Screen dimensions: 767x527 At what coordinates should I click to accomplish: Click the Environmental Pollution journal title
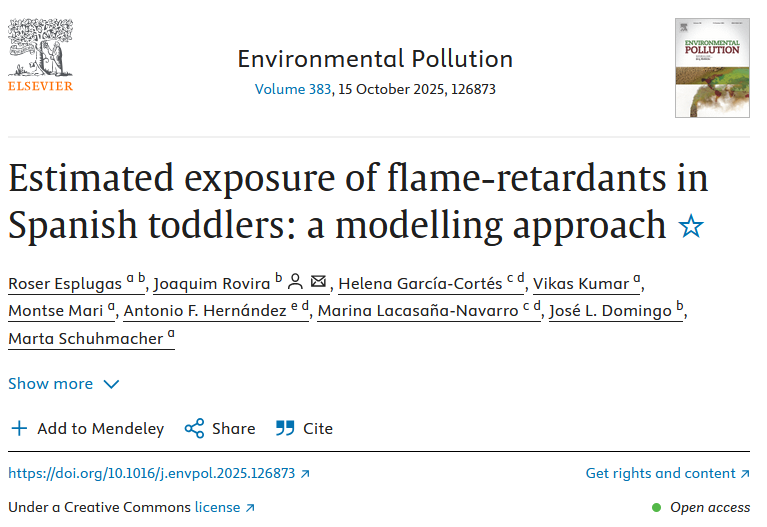click(x=375, y=58)
